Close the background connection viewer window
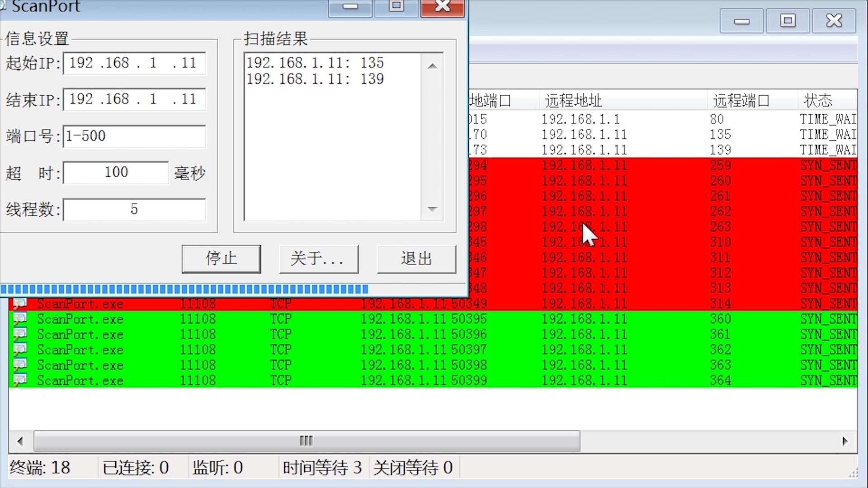The height and width of the screenshot is (488, 868). pyautogui.click(x=834, y=21)
